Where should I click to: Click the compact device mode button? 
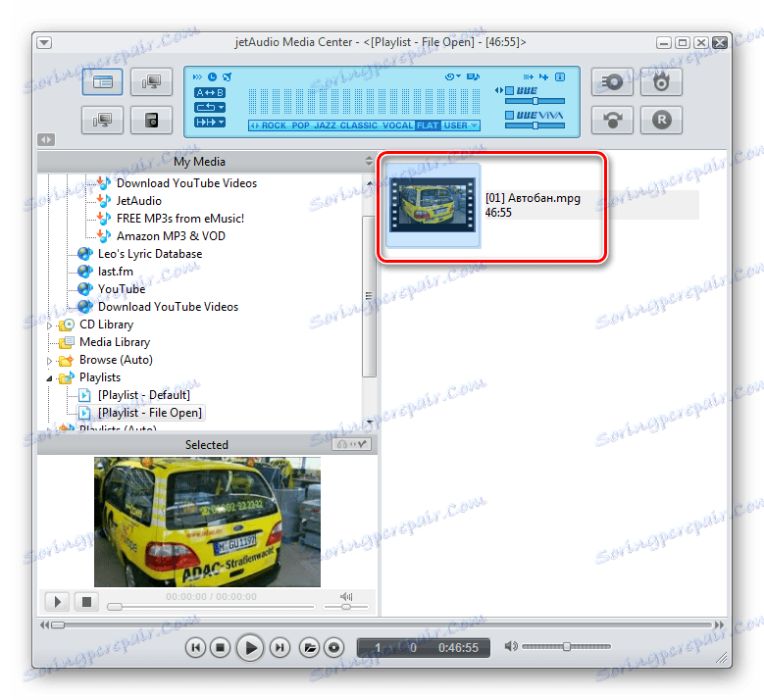(152, 120)
